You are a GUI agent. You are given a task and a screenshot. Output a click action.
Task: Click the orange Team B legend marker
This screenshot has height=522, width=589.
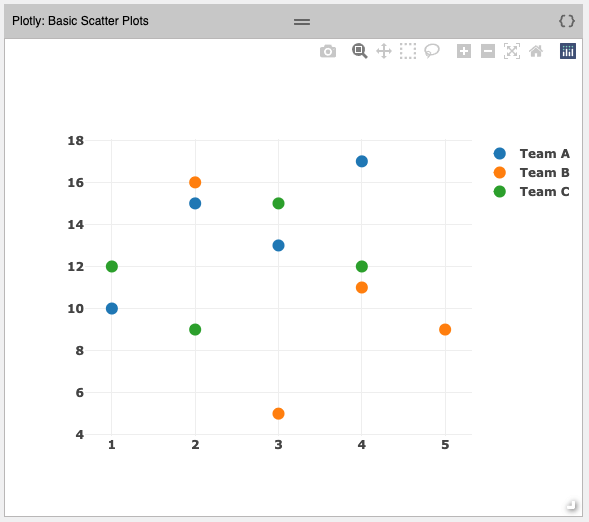tap(500, 173)
